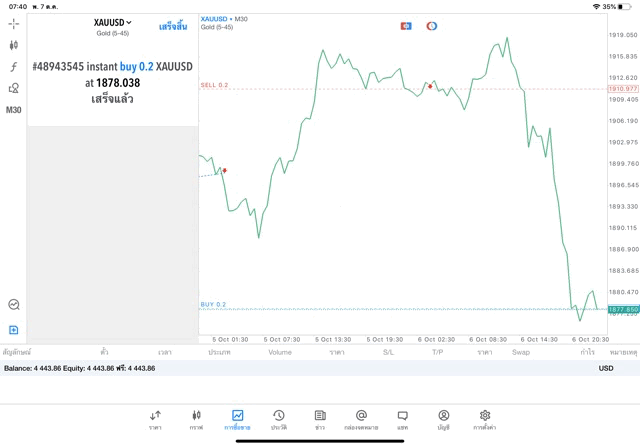
Task: Open the ราคา quotes tab
Action: [155, 419]
